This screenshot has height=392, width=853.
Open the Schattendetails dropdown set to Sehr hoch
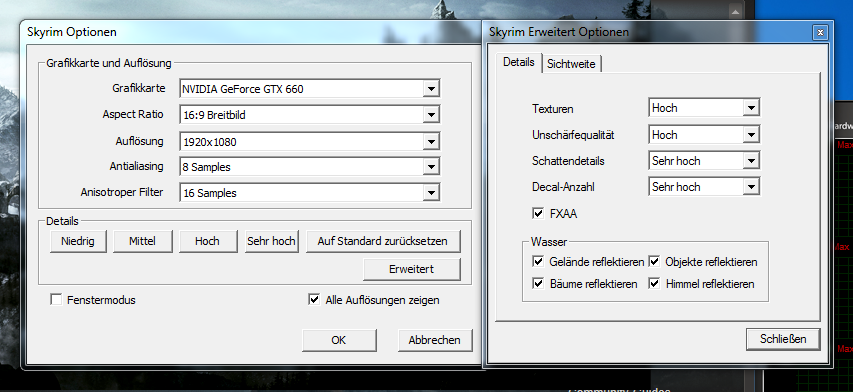pyautogui.click(x=704, y=160)
